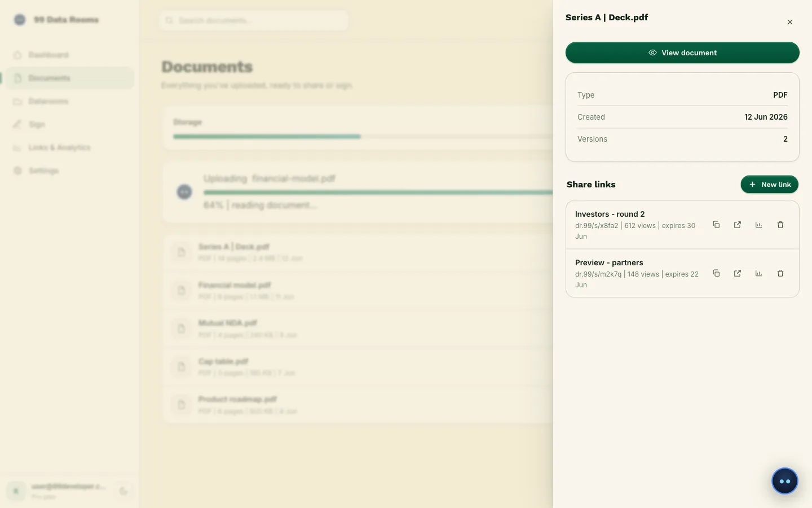Click the user avatar at sidebar bottom
Screen dimensions: 812x508
16,491
